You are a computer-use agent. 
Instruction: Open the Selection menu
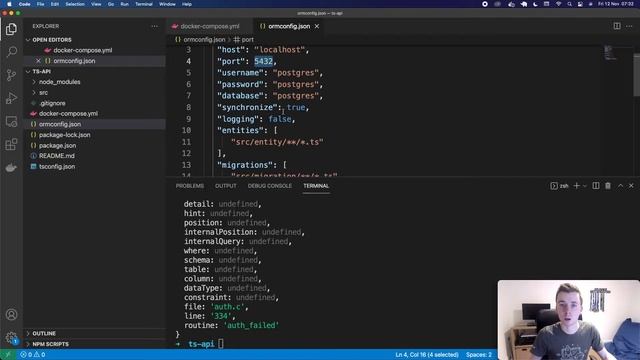[75, 4]
